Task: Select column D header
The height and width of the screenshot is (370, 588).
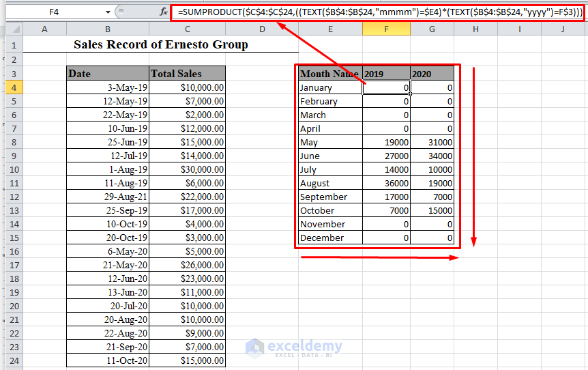Action: [x=262, y=29]
